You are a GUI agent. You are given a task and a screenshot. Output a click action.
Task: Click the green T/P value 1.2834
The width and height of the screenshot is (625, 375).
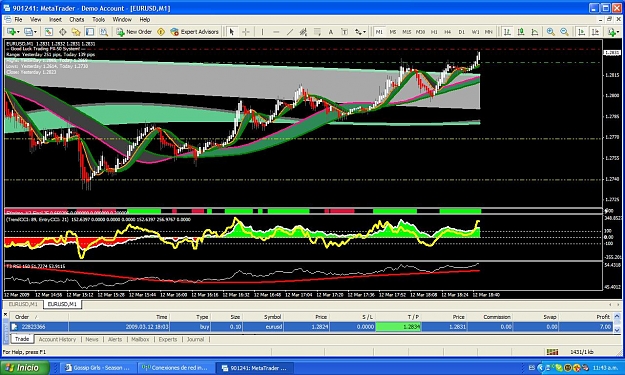(x=399, y=327)
